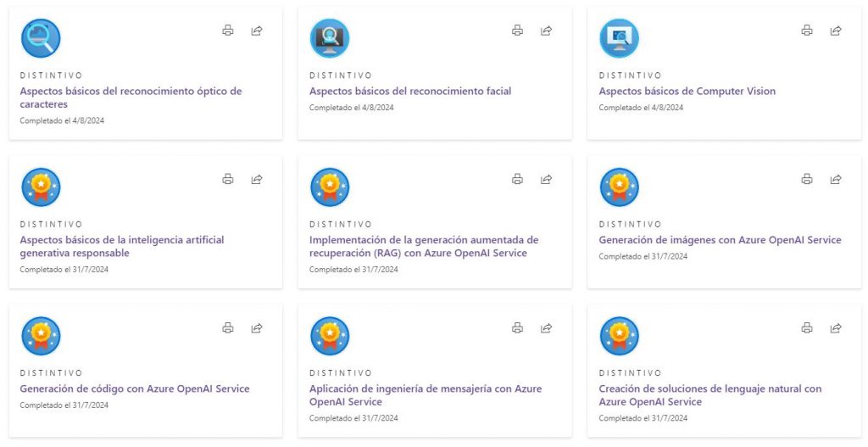This screenshot has width=868, height=447.
Task: Open 'Aspectos básicos de Computer Vision' link
Action: 687,91
